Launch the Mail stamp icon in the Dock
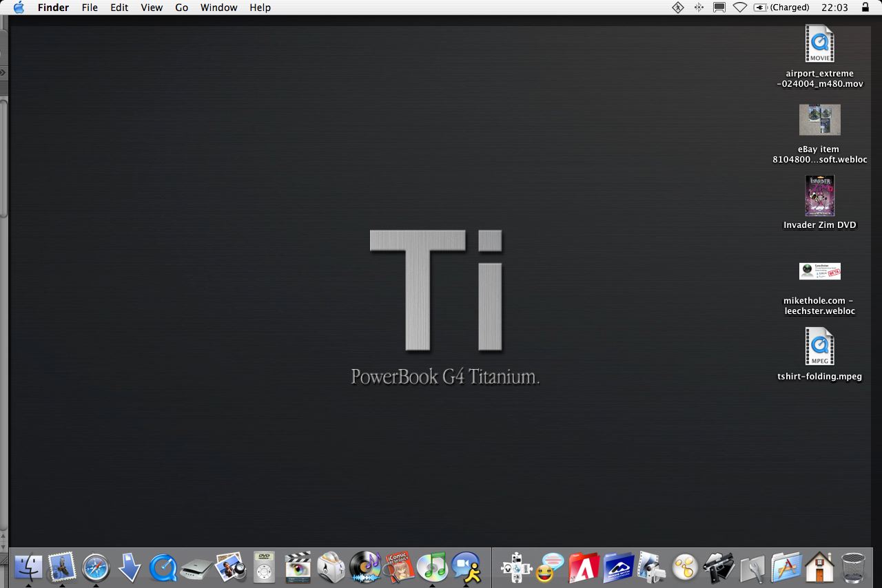The width and height of the screenshot is (882, 588). 61,568
